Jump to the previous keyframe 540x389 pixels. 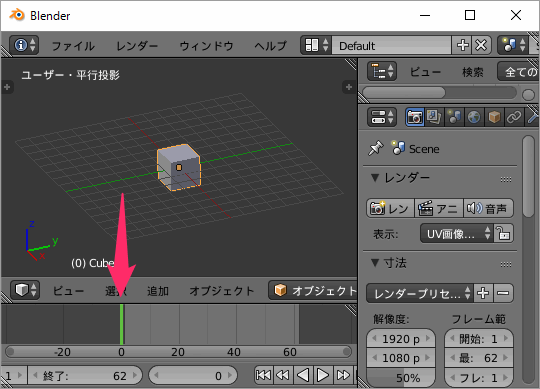point(283,375)
